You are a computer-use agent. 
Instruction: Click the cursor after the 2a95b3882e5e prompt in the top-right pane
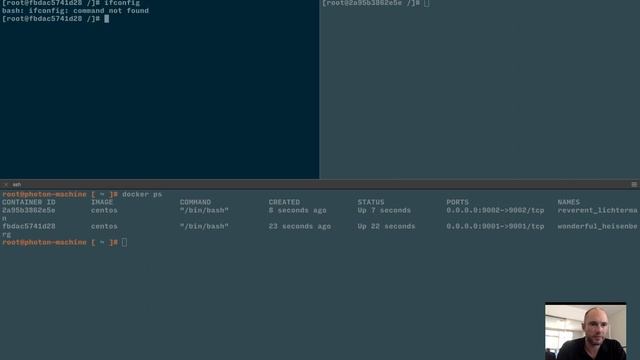[427, 3]
